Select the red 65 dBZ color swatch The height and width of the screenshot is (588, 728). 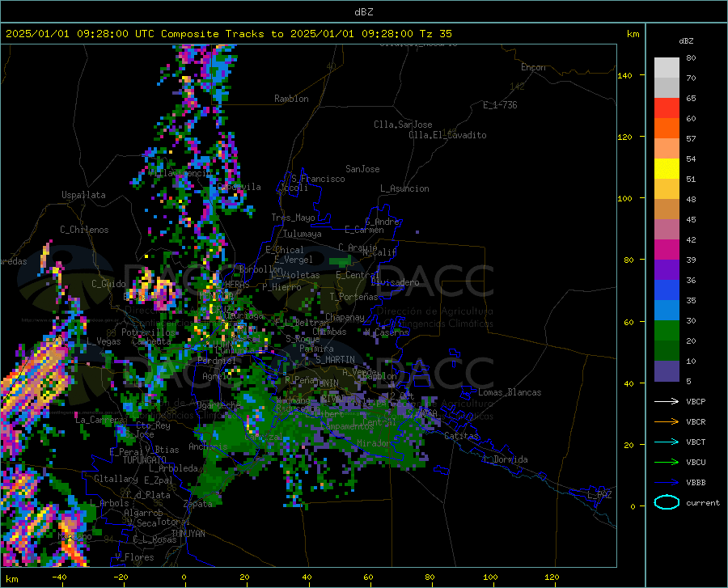(x=667, y=108)
